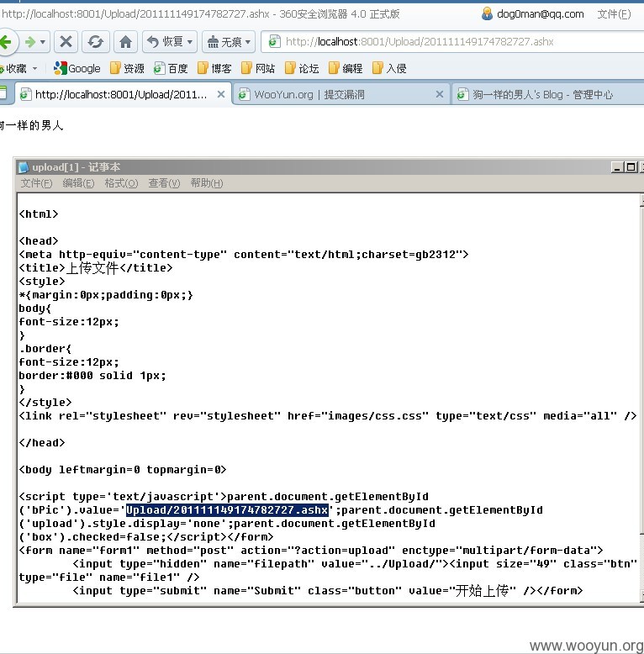Reload page with the refresh icon

[96, 42]
